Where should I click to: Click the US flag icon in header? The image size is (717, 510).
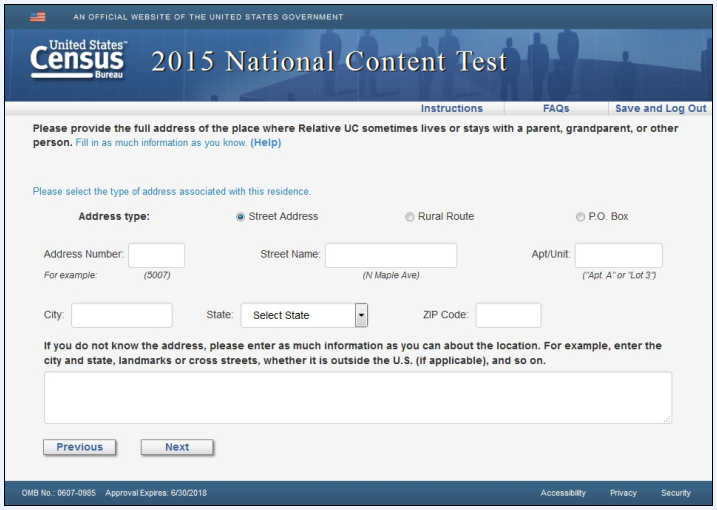[x=38, y=17]
